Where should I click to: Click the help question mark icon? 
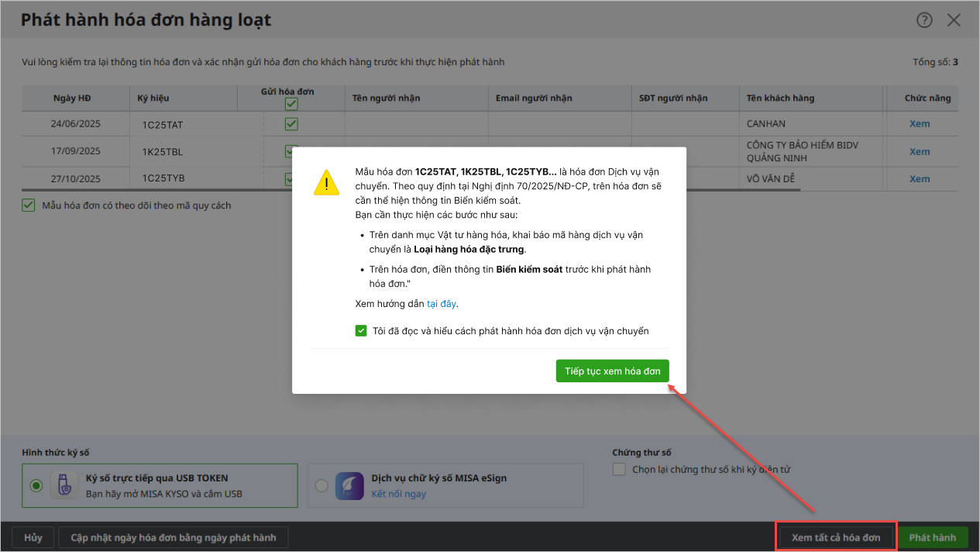click(x=924, y=20)
